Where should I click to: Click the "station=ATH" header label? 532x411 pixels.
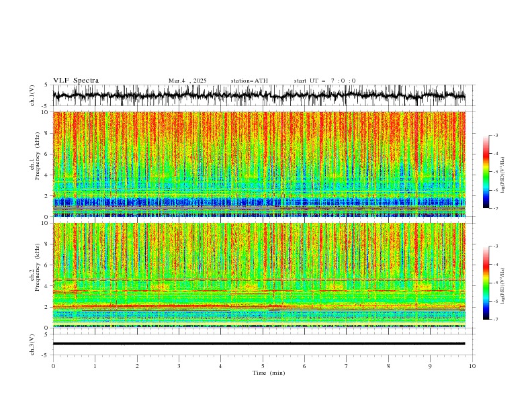tap(249, 81)
